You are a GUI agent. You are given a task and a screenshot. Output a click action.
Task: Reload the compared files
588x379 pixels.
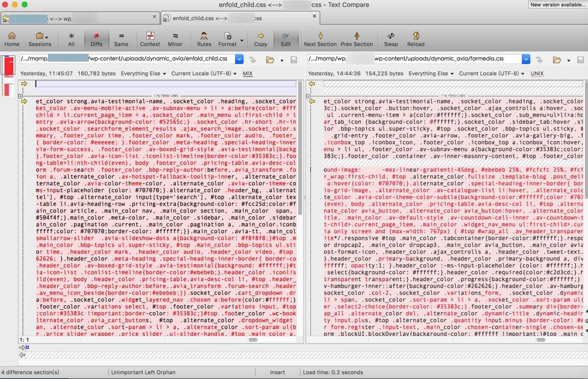(416, 39)
